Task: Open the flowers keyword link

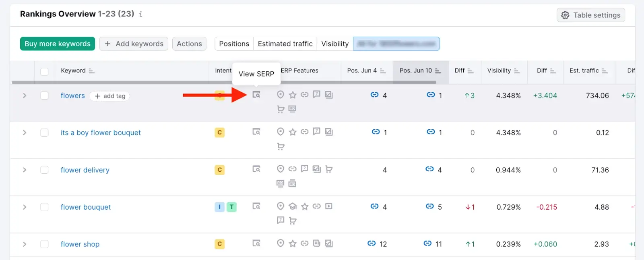Action: (73, 96)
